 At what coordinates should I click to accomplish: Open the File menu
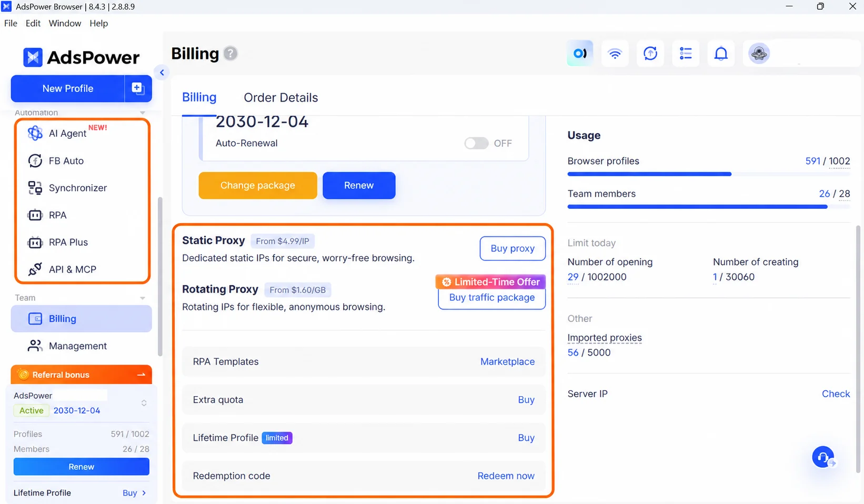click(x=11, y=23)
